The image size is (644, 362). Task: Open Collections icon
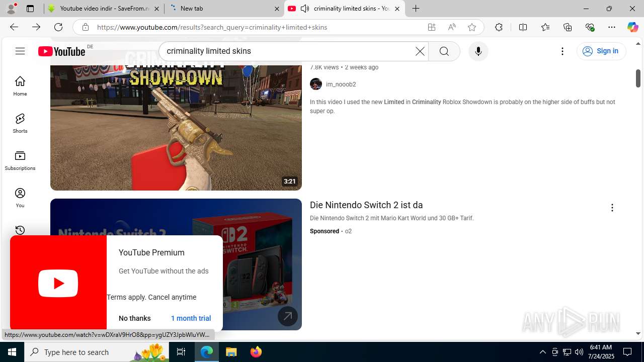[x=568, y=27]
